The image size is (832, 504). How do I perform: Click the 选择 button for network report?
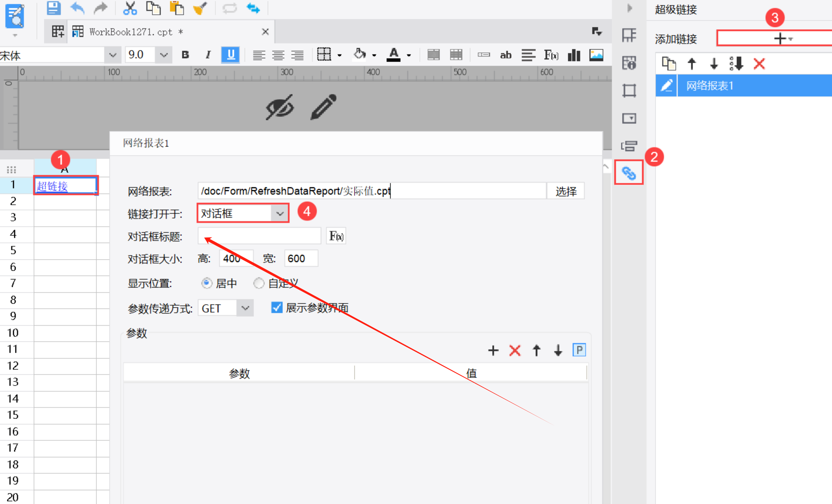point(565,191)
